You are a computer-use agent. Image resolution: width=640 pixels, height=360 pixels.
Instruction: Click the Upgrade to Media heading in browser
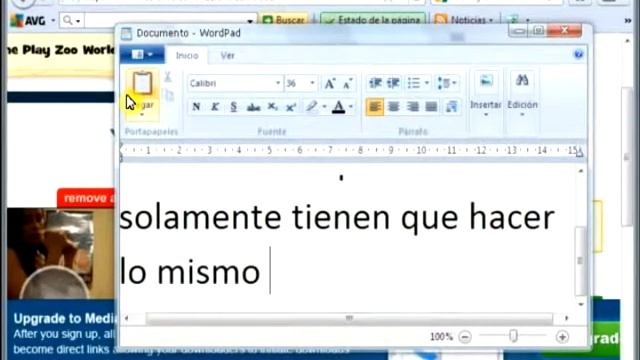64,318
